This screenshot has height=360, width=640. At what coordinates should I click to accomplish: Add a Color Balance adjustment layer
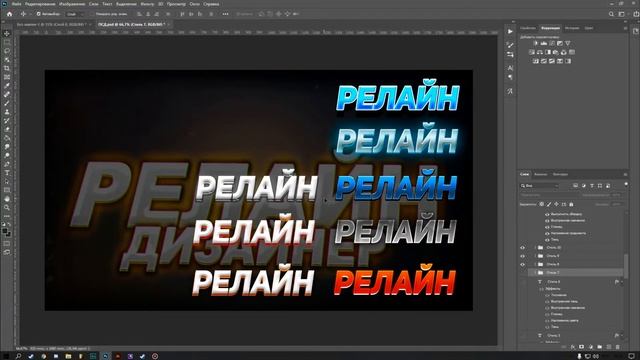point(540,52)
